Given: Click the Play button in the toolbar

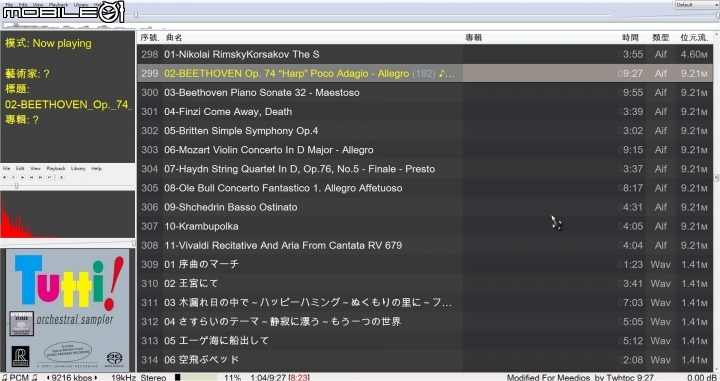Looking at the screenshot, I should tap(22, 177).
